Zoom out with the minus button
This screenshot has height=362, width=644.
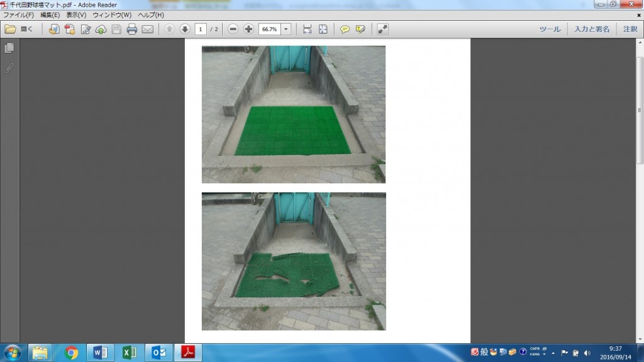click(x=233, y=29)
